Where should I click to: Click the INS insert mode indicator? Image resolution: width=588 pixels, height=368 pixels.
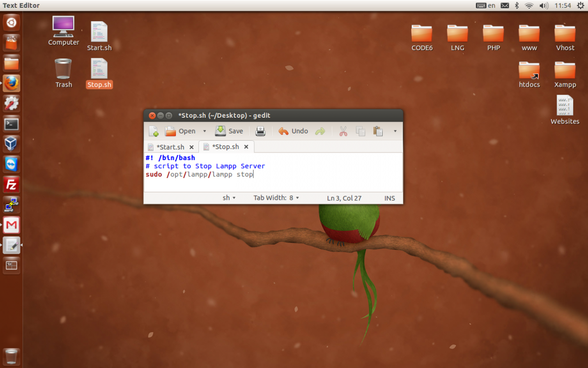[x=390, y=198]
